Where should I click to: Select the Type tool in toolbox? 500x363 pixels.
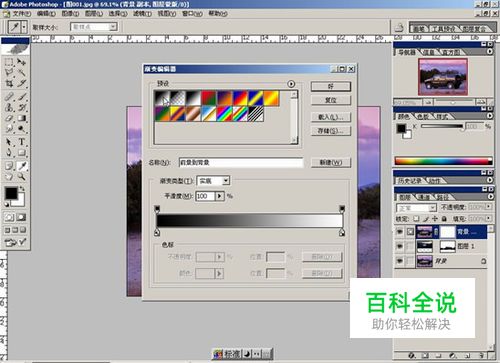point(22,142)
